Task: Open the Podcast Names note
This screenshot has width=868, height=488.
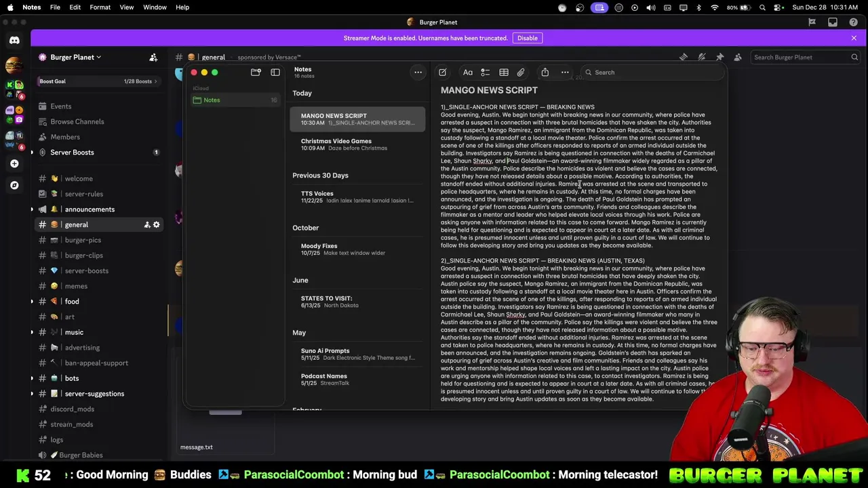Action: [357, 380]
